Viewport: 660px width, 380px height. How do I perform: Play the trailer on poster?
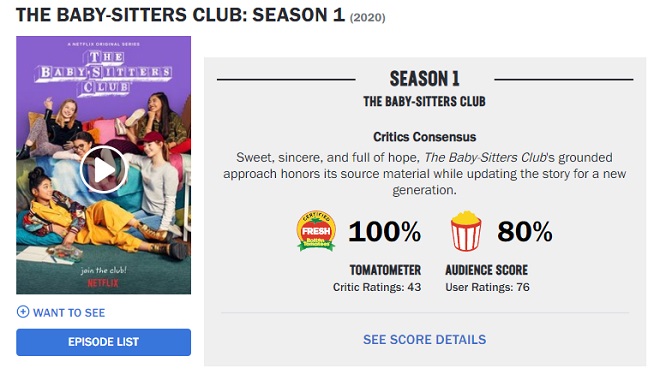pyautogui.click(x=104, y=170)
